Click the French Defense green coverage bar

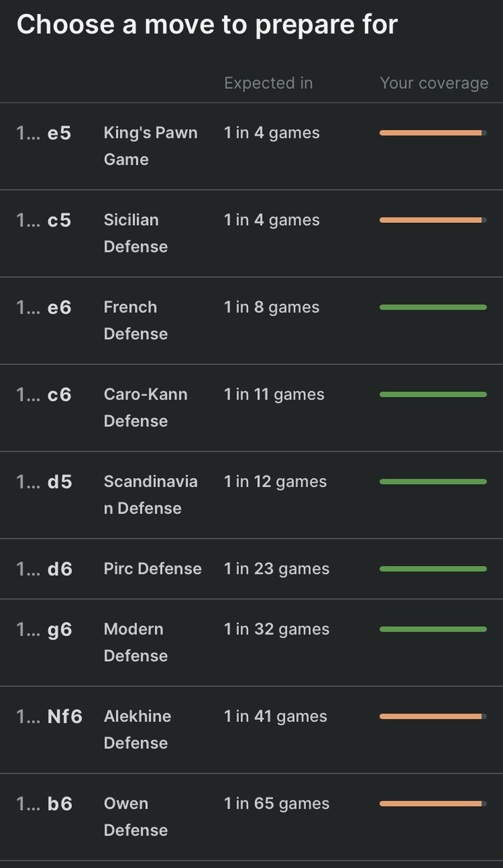pos(432,308)
